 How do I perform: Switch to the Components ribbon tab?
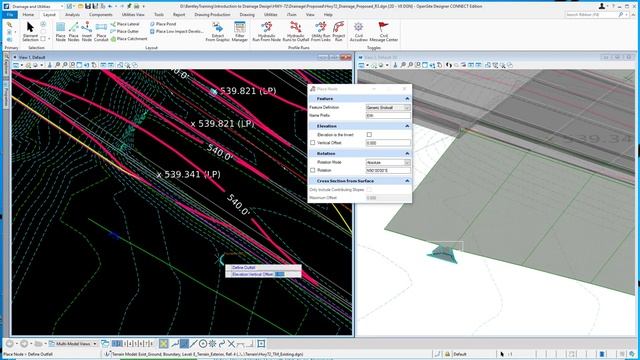[x=100, y=15]
